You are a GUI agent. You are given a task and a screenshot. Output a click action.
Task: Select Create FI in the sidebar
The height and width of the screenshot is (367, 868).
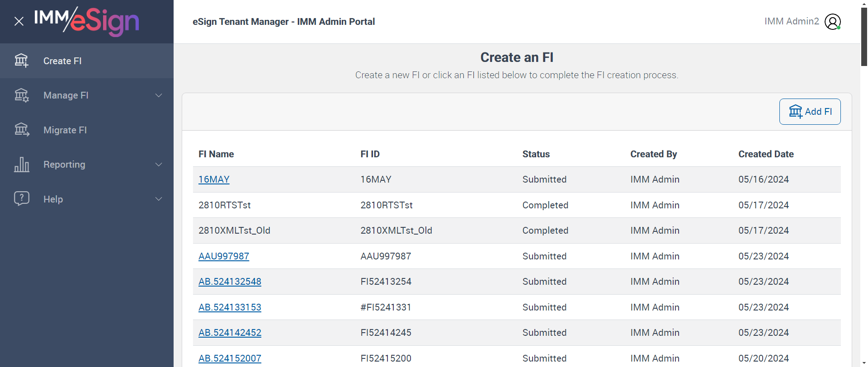pyautogui.click(x=62, y=61)
